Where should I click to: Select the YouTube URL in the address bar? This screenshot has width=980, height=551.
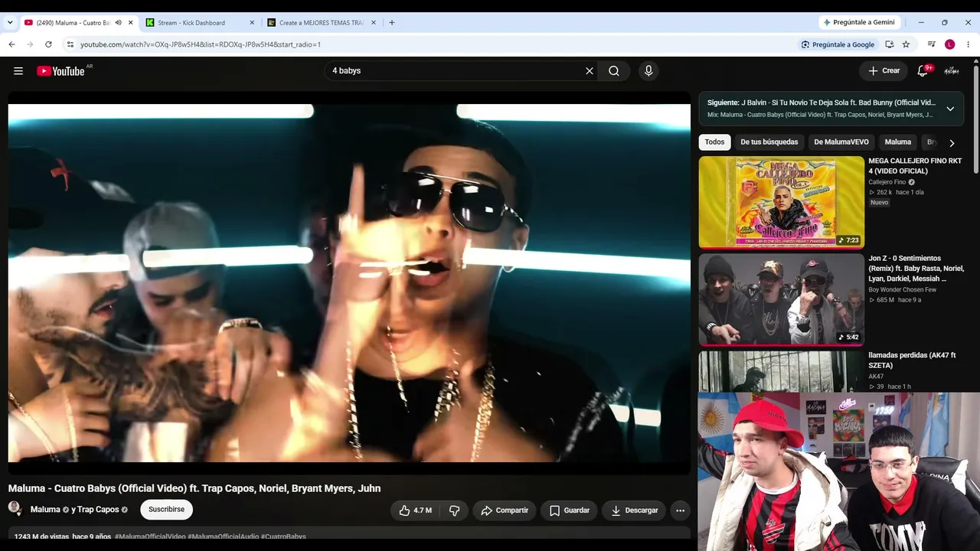201,44
